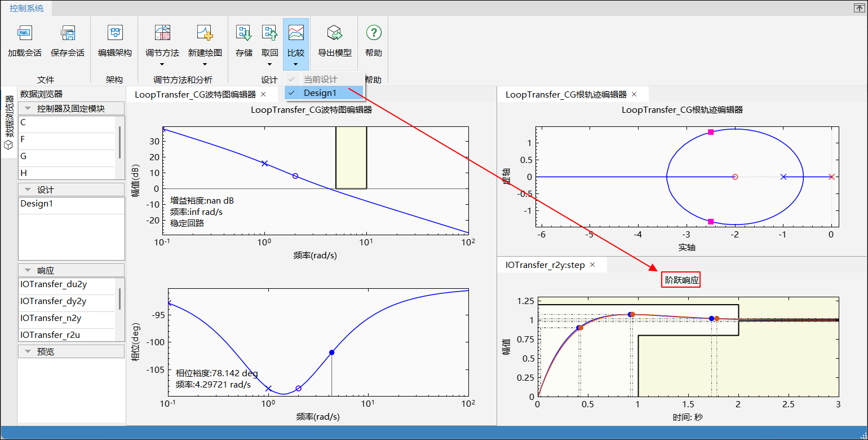Select the IOTransfer_r2y:step tab
The height and width of the screenshot is (440, 868).
pyautogui.click(x=544, y=265)
